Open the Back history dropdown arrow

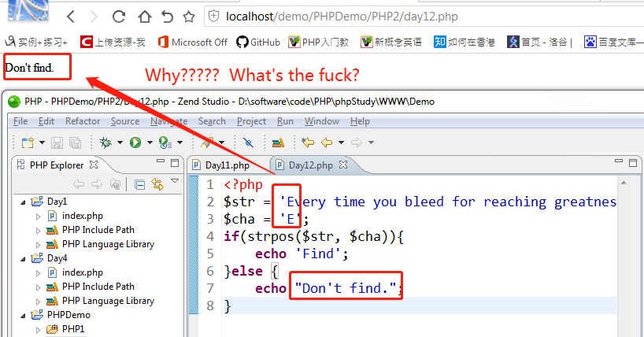tap(341, 143)
